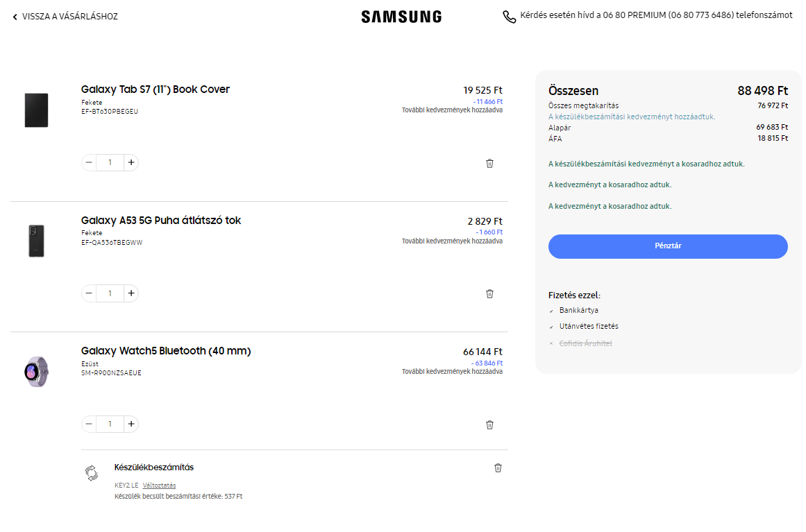Remove the Készülékbeszámítás trade-in entry
The image size is (806, 532).
[498, 468]
